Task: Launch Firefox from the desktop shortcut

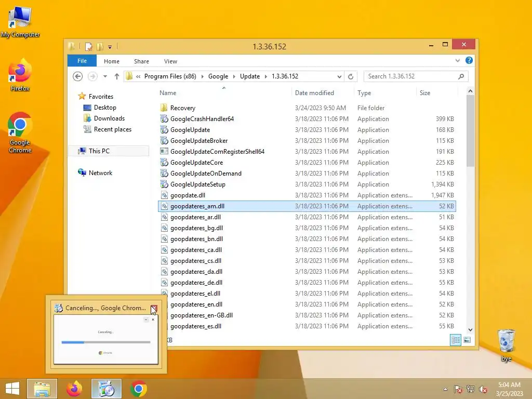Action: tap(20, 75)
